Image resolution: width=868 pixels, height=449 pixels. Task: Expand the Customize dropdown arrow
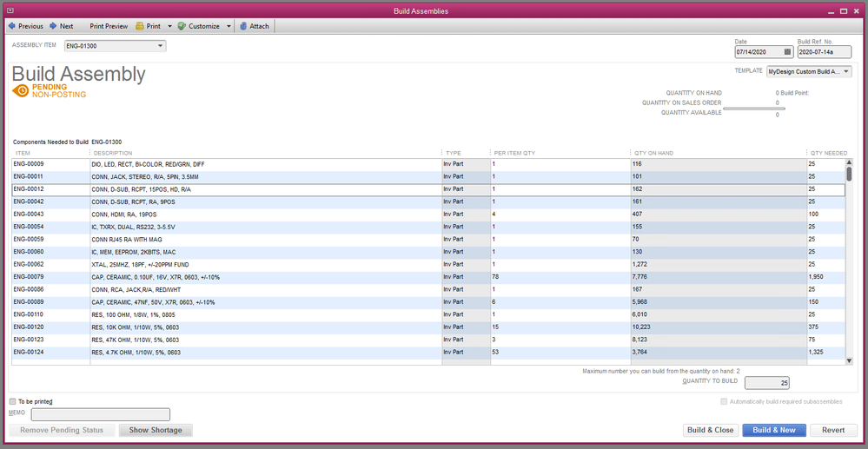229,26
